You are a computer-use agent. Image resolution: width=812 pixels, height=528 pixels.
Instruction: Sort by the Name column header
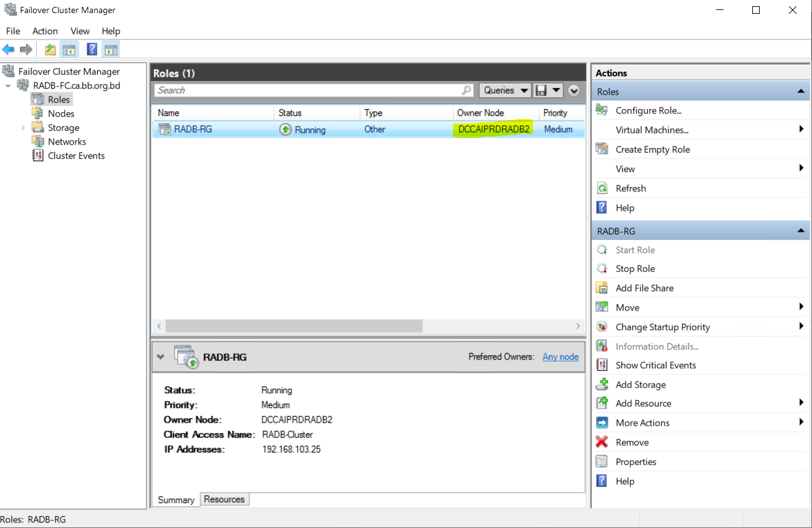click(213, 113)
